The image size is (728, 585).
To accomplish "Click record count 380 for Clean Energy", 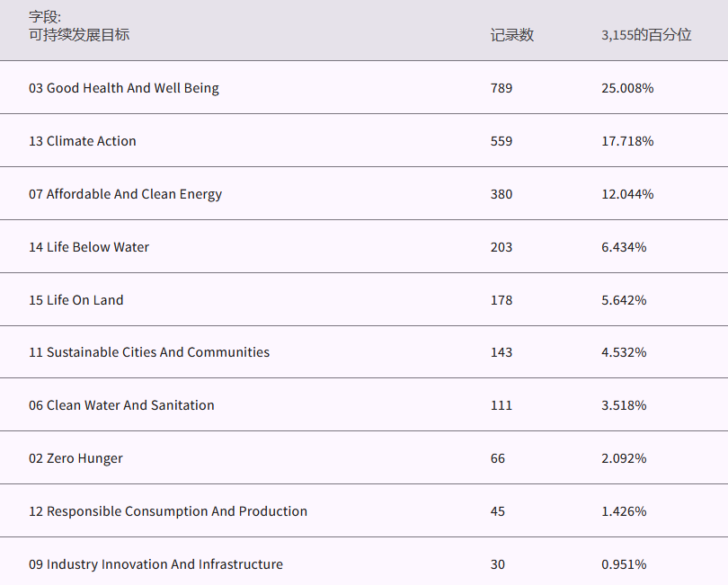I will click(x=502, y=194).
